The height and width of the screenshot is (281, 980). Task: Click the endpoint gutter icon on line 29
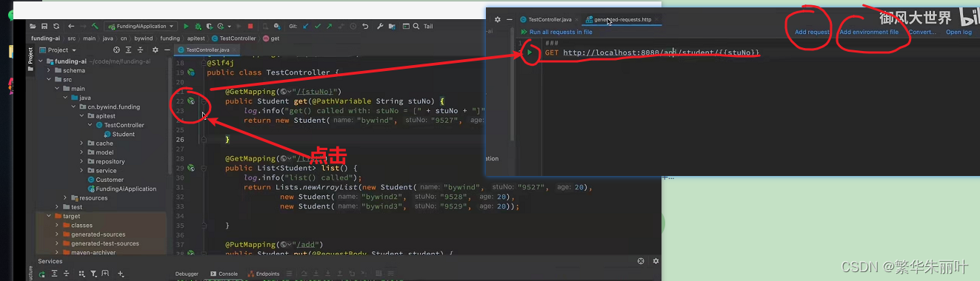point(191,168)
